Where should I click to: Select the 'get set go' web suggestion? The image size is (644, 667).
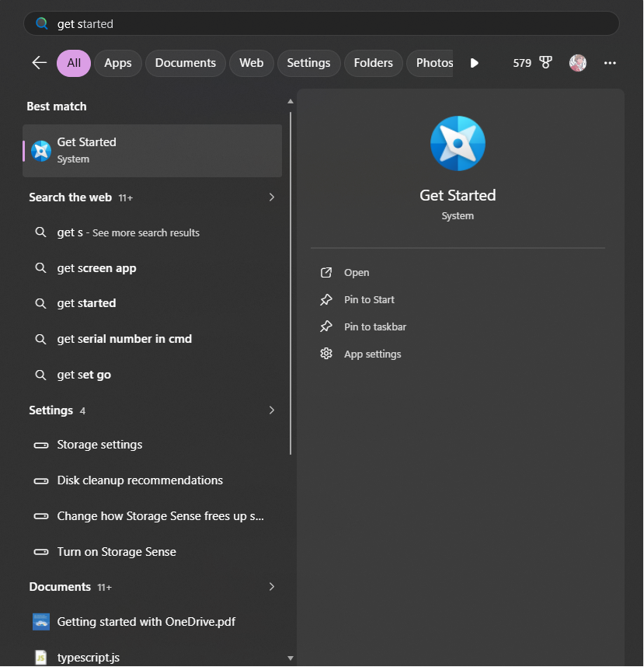tap(152, 375)
